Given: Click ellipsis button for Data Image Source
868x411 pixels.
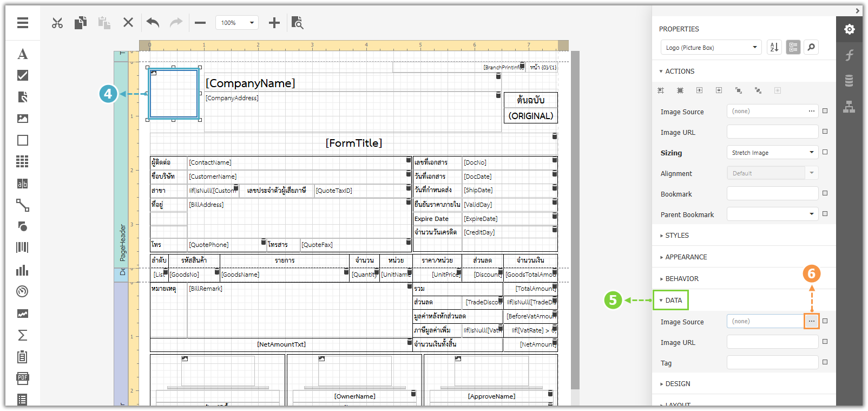Looking at the screenshot, I should (x=811, y=321).
